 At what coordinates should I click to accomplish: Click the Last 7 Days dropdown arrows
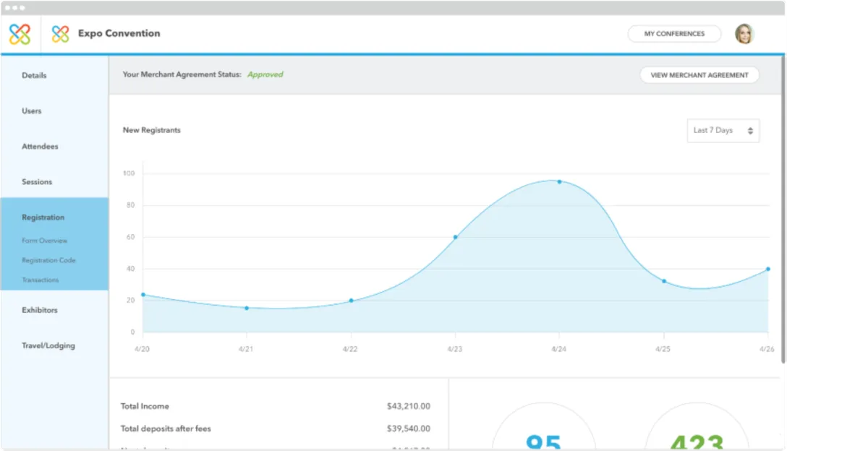coord(750,131)
